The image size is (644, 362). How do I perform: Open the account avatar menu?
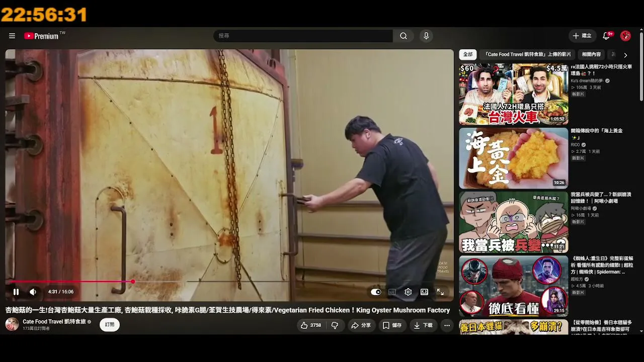(x=625, y=36)
